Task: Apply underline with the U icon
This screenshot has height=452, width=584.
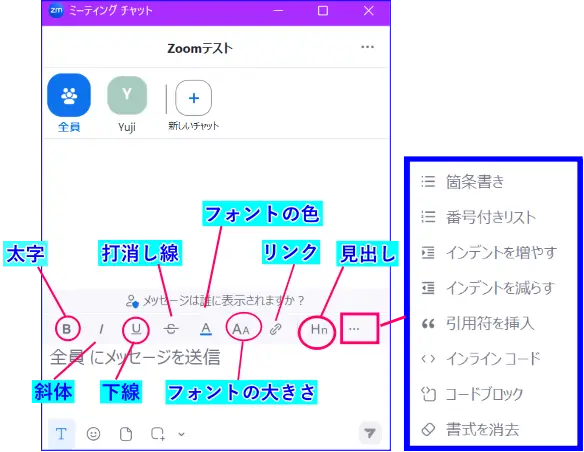Action: pos(136,329)
